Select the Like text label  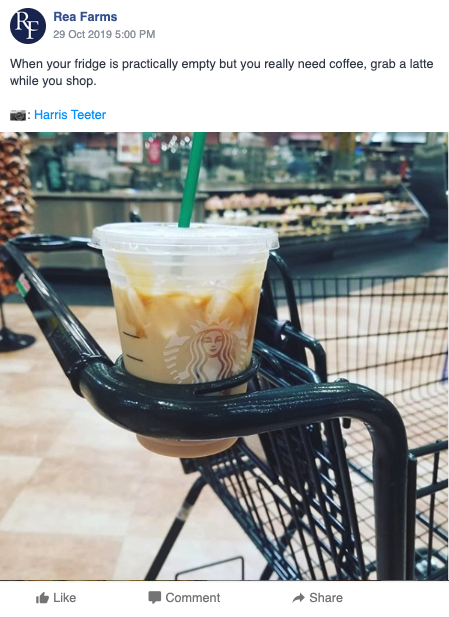click(x=65, y=598)
